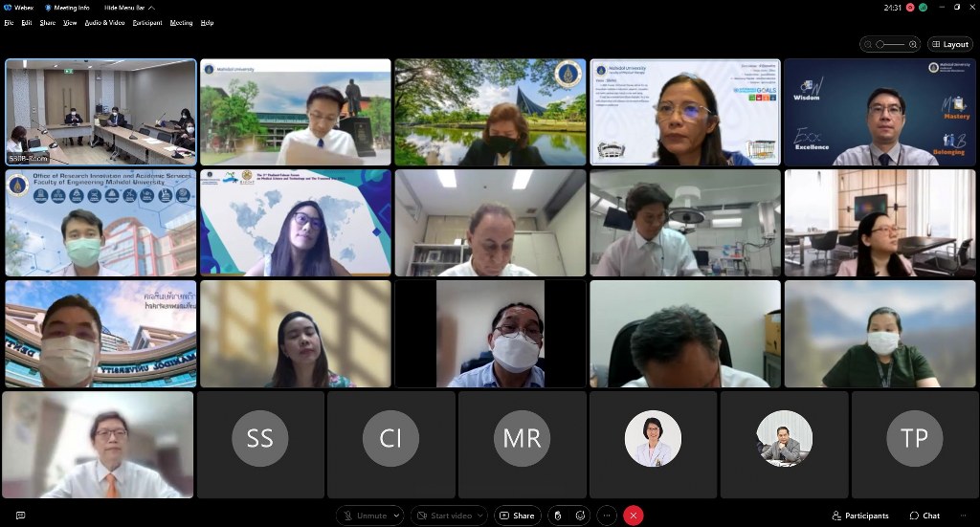Screen dimensions: 980x527
Task: Open the Audio & Video menu
Action: 104,23
